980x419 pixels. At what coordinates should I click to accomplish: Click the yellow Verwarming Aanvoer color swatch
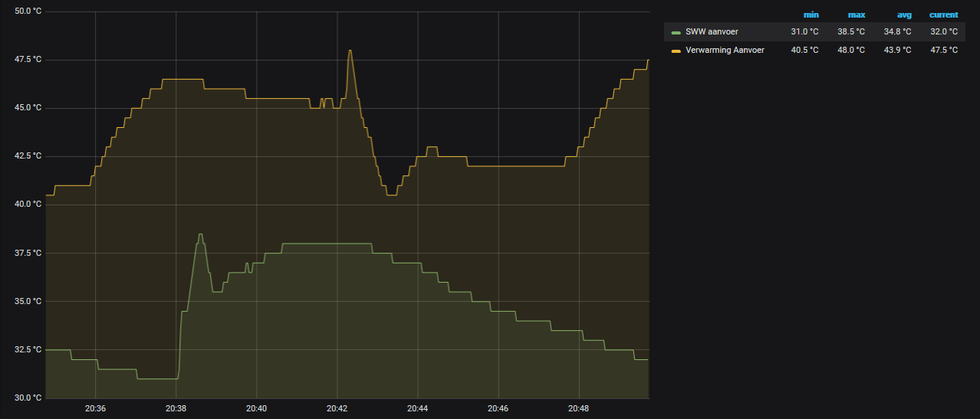[676, 51]
